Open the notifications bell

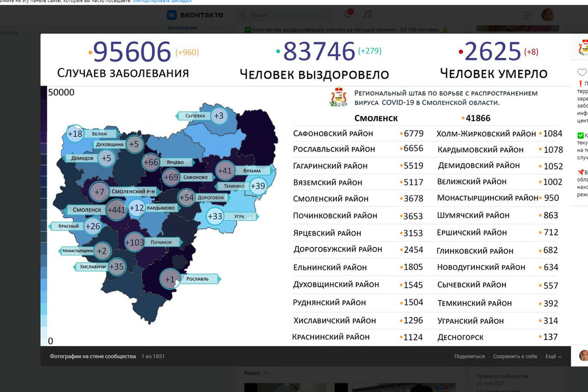click(x=348, y=14)
